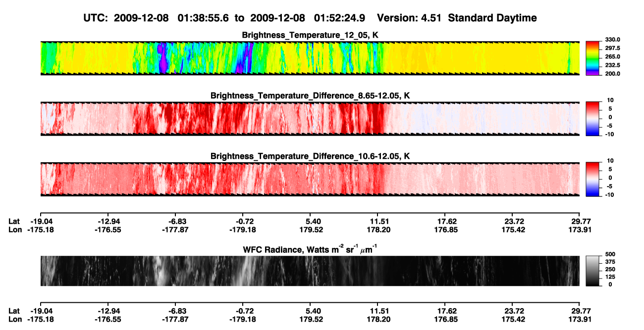Click the '10' label on the 10.6-12.05 colorbar
Viewport: 644px width, 330px height.
tap(611, 161)
